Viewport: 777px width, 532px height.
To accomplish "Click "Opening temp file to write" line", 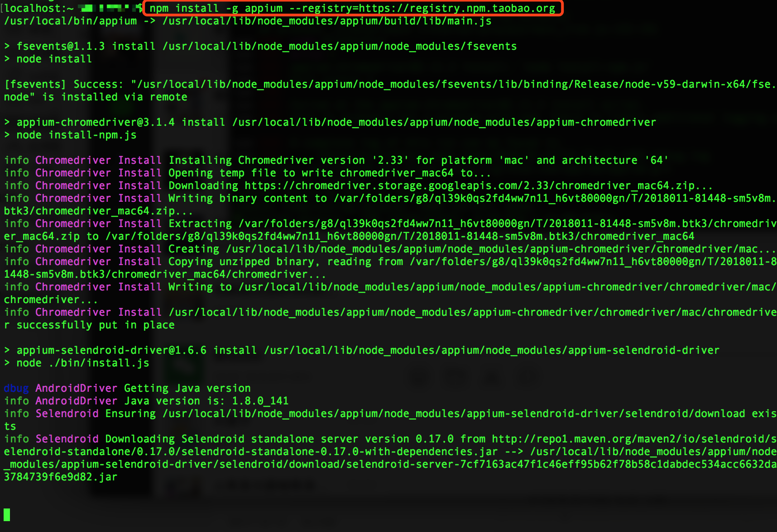I will pyautogui.click(x=247, y=173).
